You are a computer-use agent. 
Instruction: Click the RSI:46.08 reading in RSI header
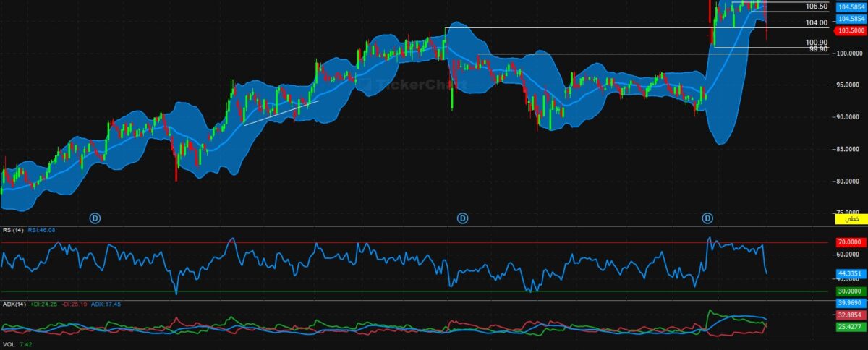(42, 230)
